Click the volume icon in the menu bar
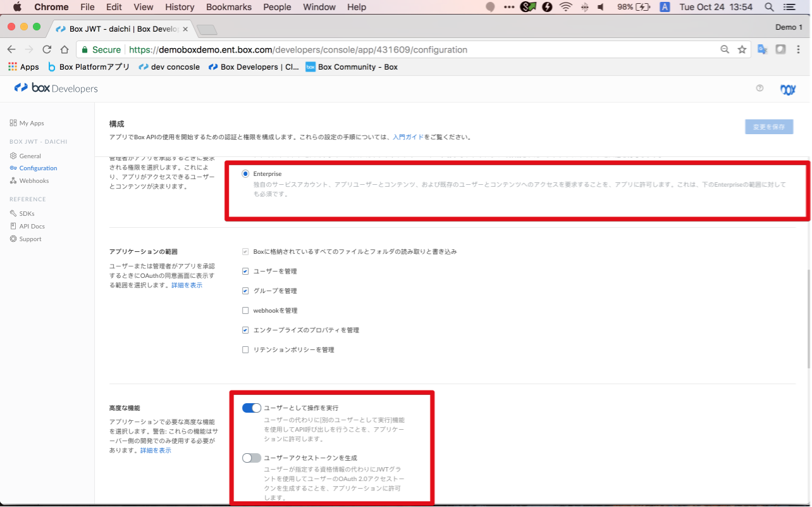Screen dimensions: 812x507 point(601,7)
